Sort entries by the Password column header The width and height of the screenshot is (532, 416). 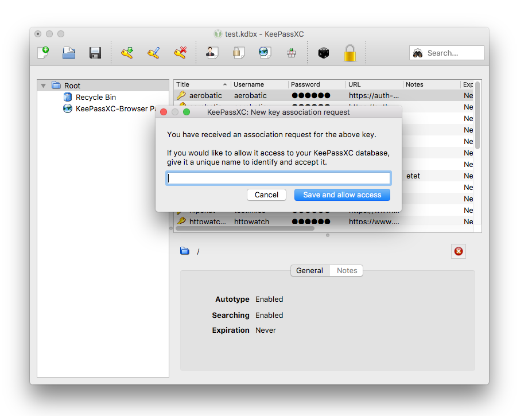317,84
